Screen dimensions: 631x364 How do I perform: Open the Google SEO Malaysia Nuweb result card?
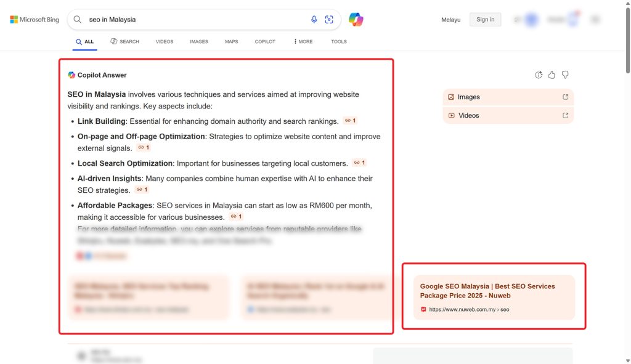(494, 297)
